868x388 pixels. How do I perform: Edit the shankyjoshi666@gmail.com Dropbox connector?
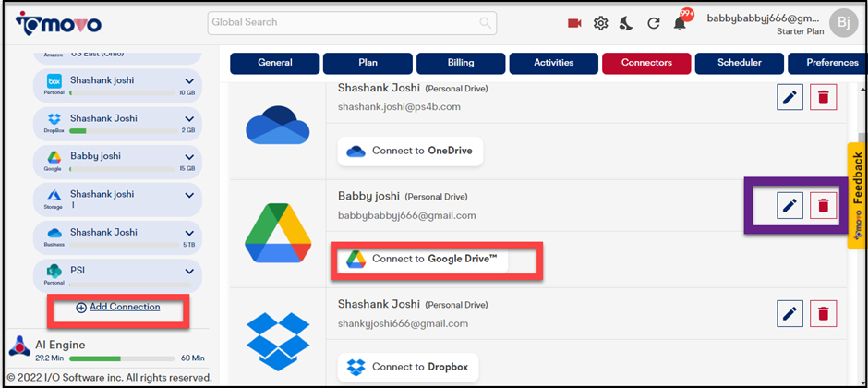point(790,314)
